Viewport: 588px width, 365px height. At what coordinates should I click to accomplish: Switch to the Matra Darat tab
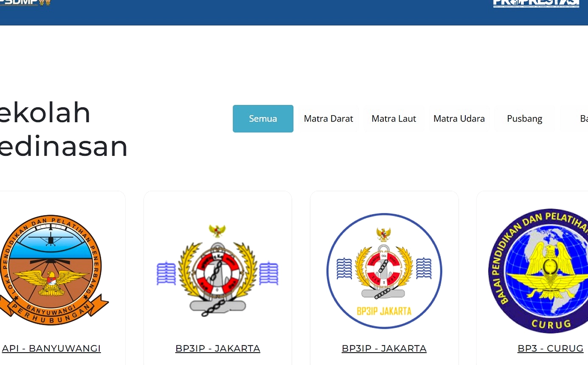click(328, 119)
